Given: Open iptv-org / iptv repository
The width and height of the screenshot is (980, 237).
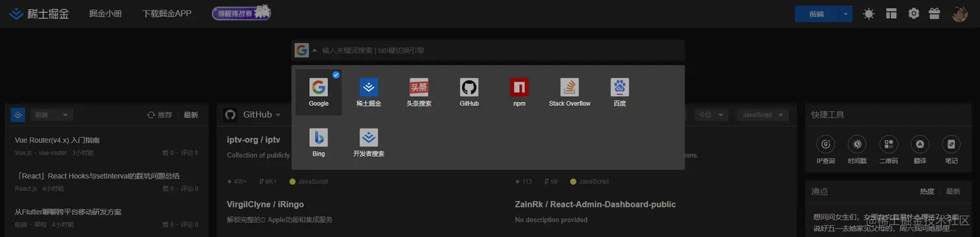Looking at the screenshot, I should click(253, 140).
